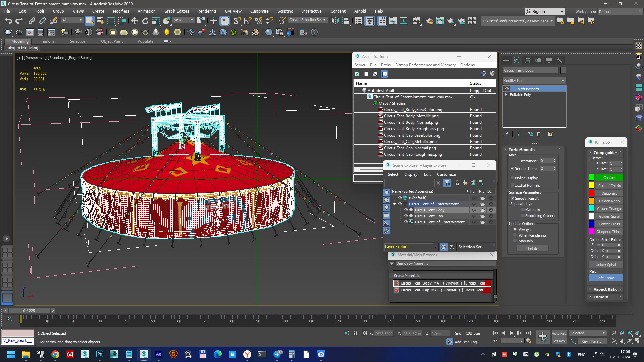Enable Smoothing Groups checkbox
The height and width of the screenshot is (362, 644).
523,216
